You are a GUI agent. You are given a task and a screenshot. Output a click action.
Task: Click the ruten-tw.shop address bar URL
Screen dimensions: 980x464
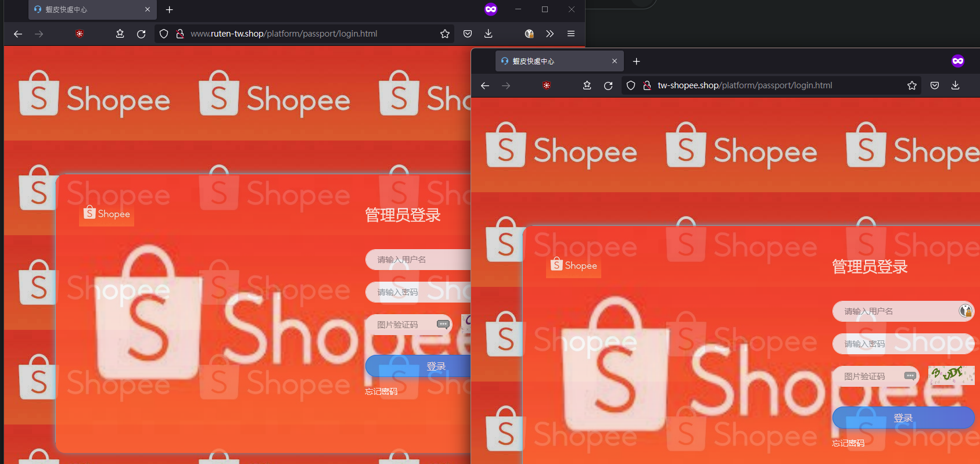(x=284, y=34)
